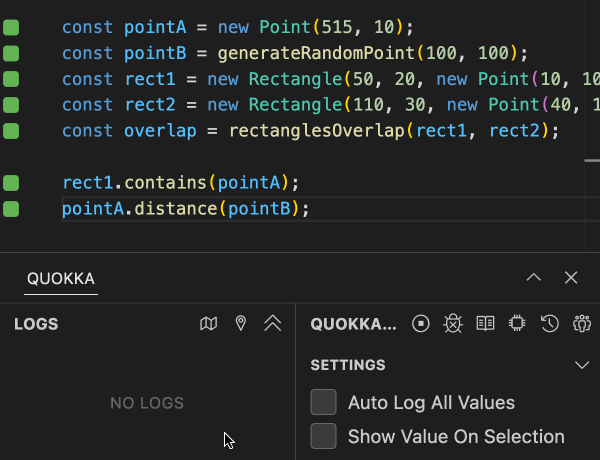Click the community people icon

(x=581, y=324)
